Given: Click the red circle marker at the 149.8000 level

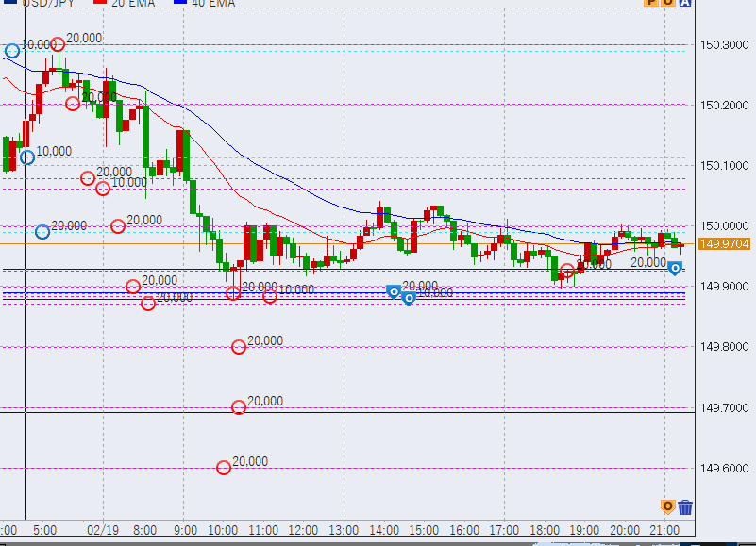Looking at the screenshot, I should [x=239, y=347].
